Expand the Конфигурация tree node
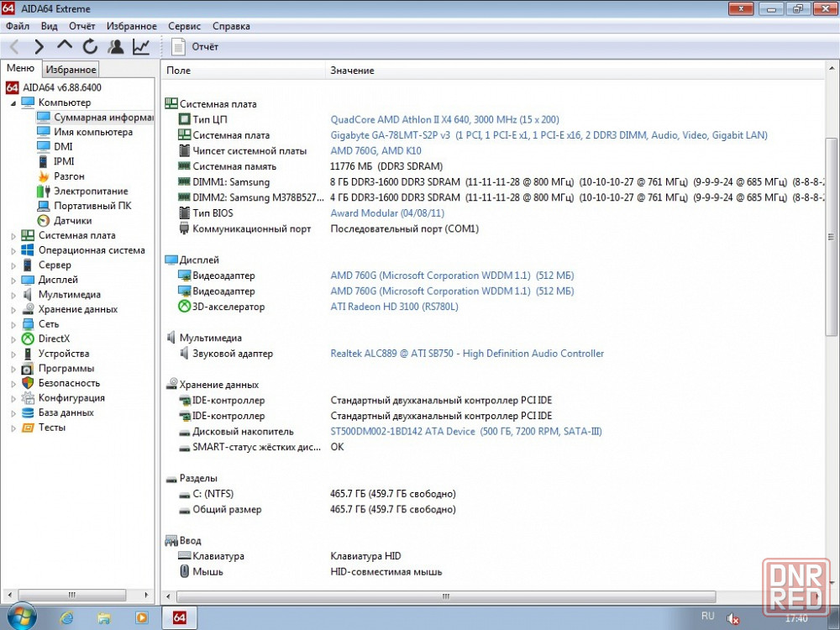This screenshot has width=840, height=630. [13, 398]
